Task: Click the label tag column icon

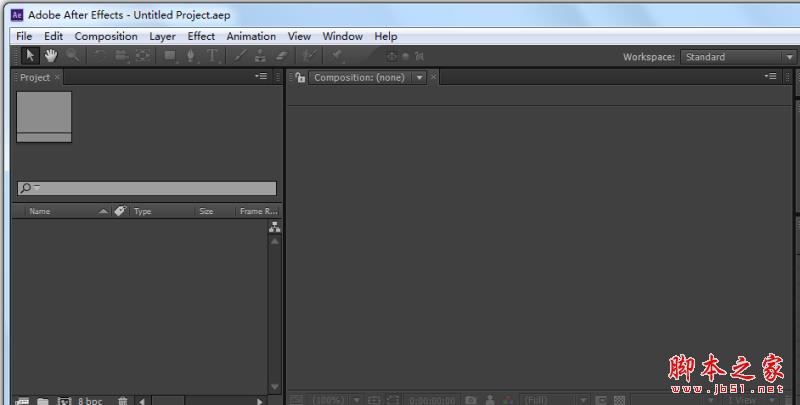Action: point(120,211)
